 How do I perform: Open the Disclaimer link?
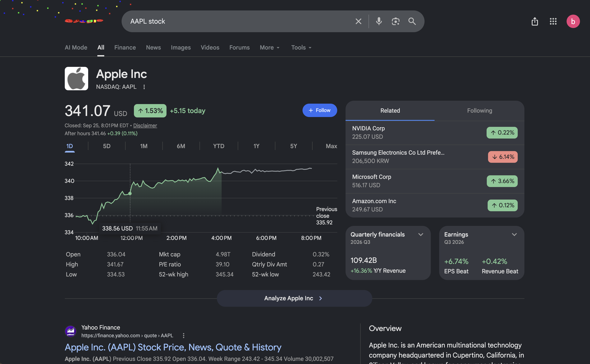[145, 125]
